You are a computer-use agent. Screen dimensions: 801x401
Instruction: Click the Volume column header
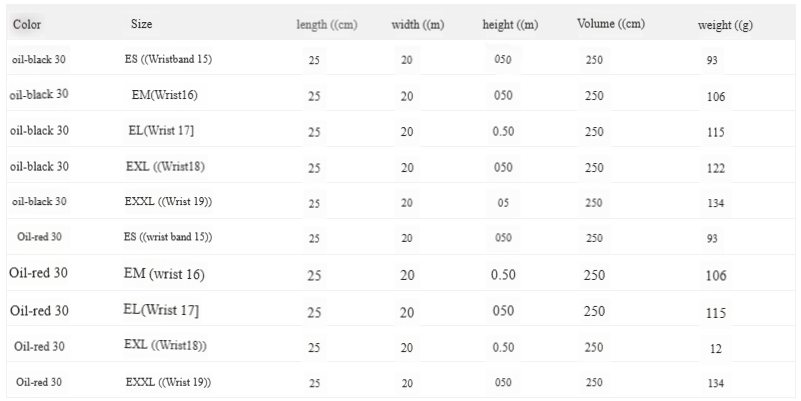click(609, 23)
